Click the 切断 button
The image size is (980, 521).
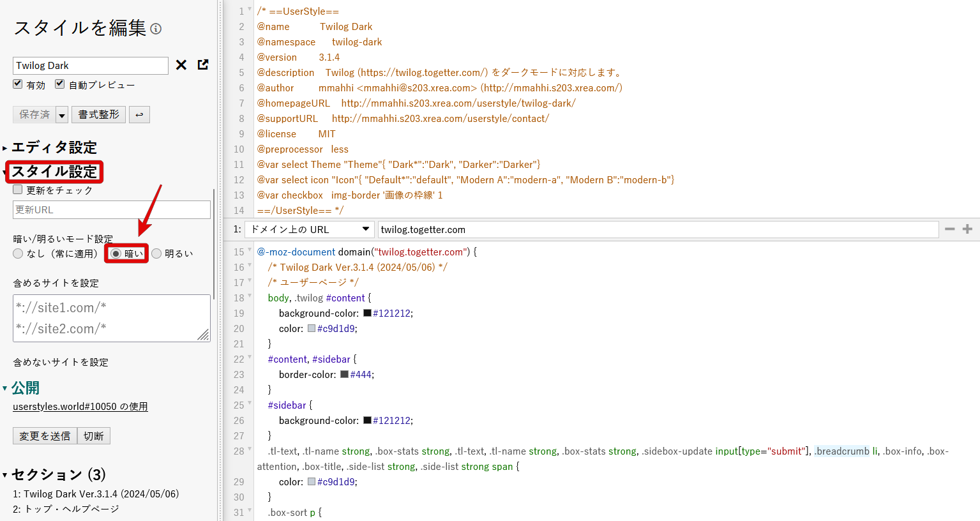94,436
